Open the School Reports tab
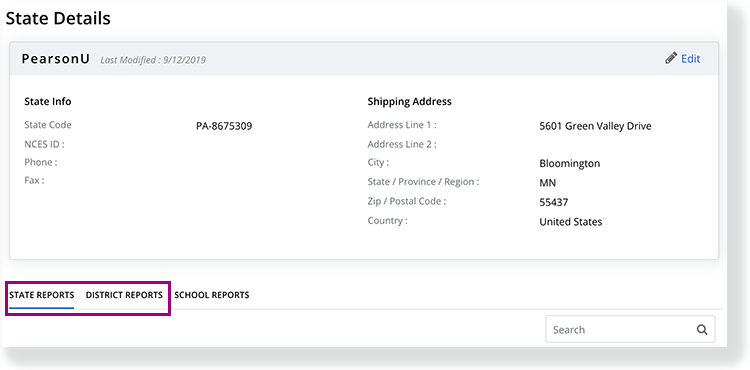Image resolution: width=750 pixels, height=370 pixels. pos(211,295)
